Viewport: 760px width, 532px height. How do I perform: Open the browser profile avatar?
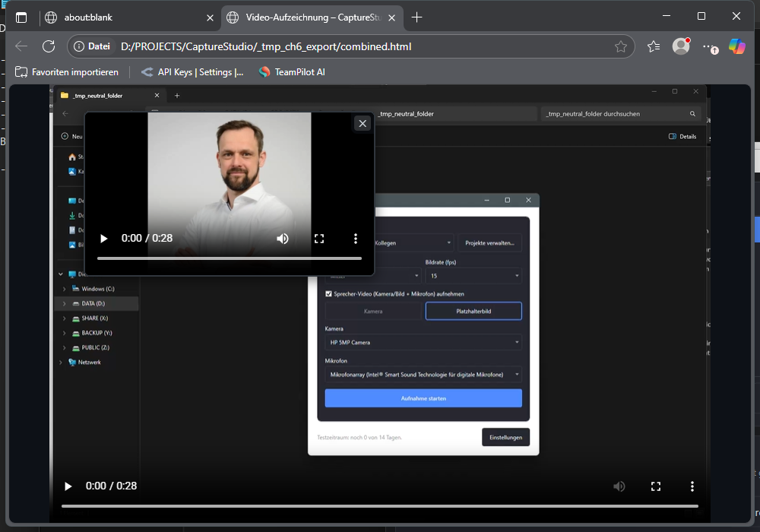point(681,46)
